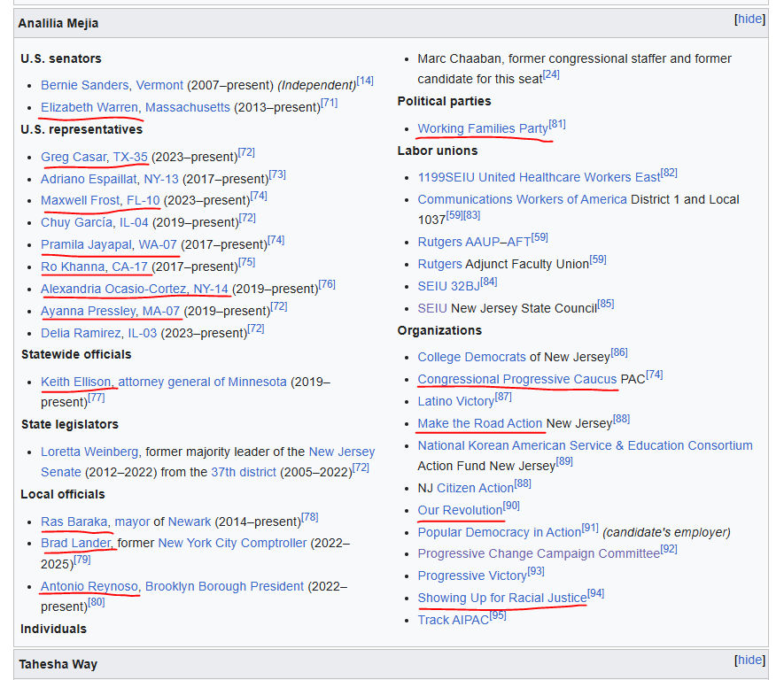Open the Delia Ramirez link
This screenshot has height=680, width=784.
point(81,333)
